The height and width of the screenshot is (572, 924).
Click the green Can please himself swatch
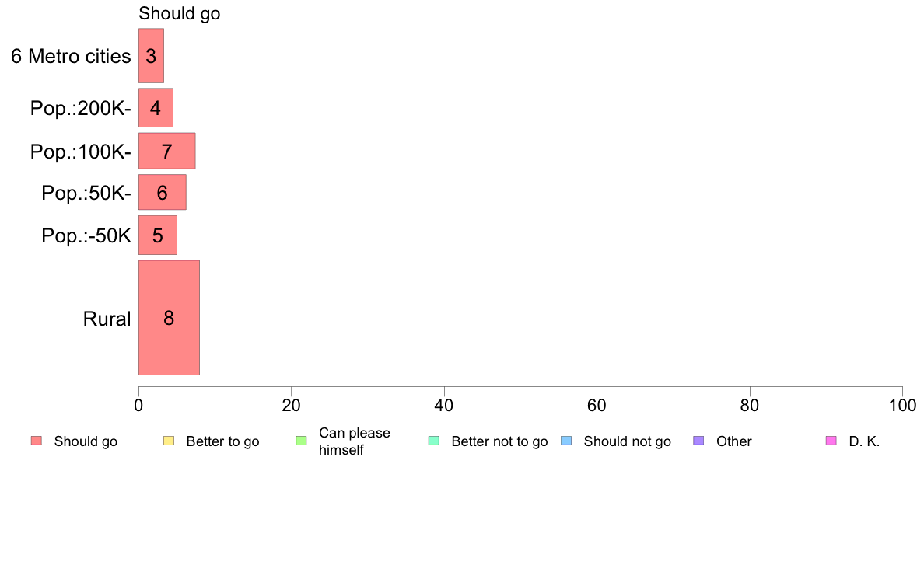(301, 441)
